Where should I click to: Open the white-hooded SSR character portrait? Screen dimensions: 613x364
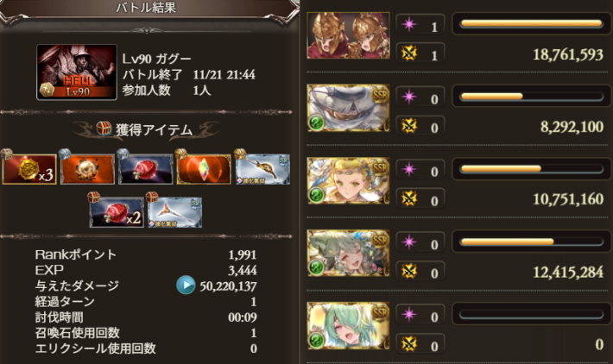tap(348, 108)
